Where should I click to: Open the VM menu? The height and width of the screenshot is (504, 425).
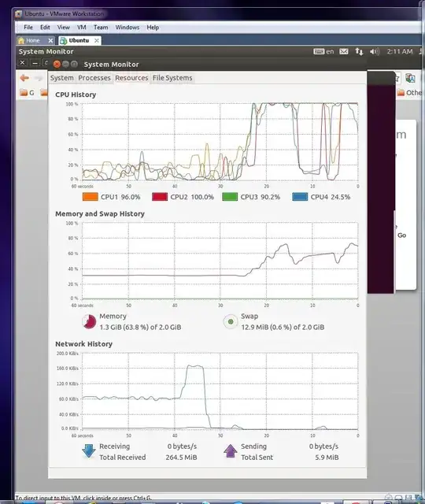click(82, 28)
